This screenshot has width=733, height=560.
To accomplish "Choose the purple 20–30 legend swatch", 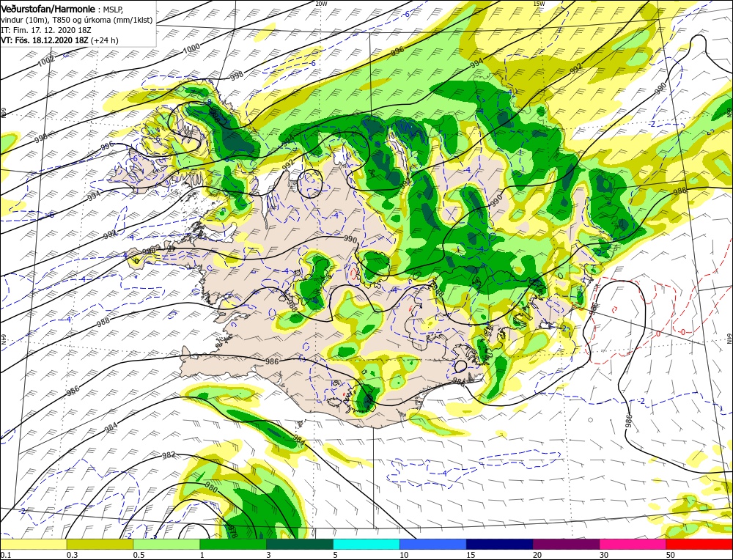I will [566, 544].
